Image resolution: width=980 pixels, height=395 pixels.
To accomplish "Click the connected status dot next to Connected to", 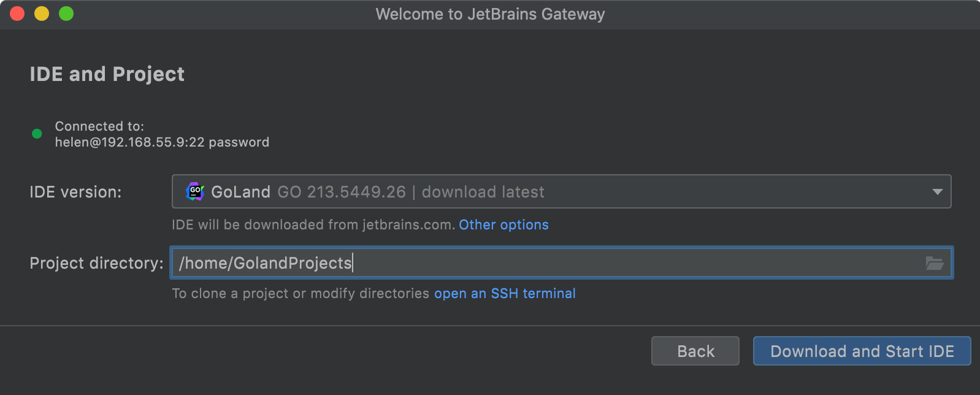I will pos(36,134).
